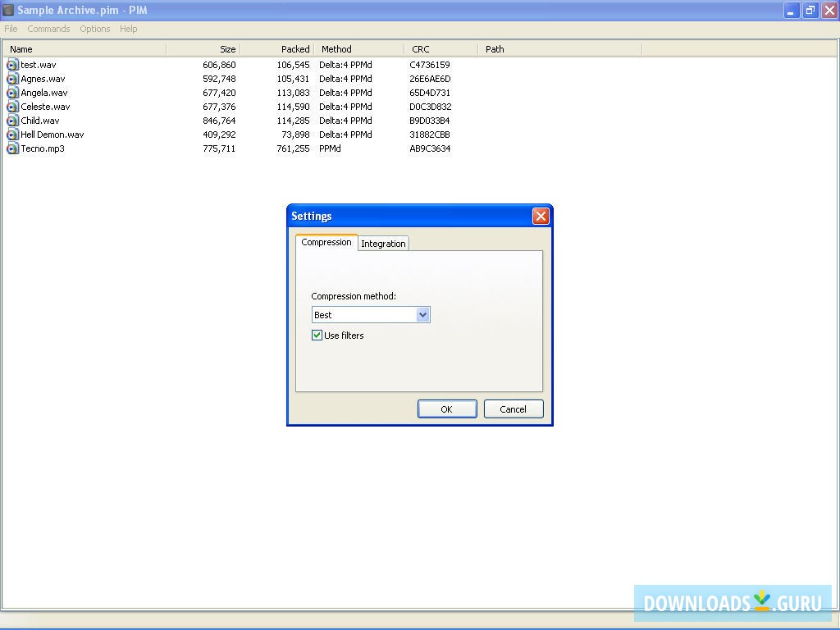The width and height of the screenshot is (840, 630).
Task: Select the Hell Demon.wav file name
Action: tap(52, 135)
